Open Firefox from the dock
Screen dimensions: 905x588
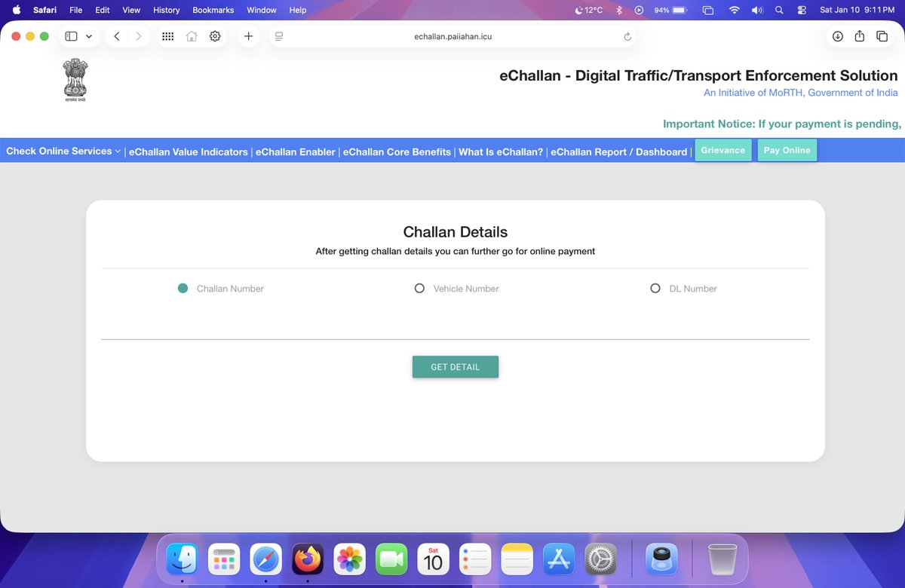point(308,559)
